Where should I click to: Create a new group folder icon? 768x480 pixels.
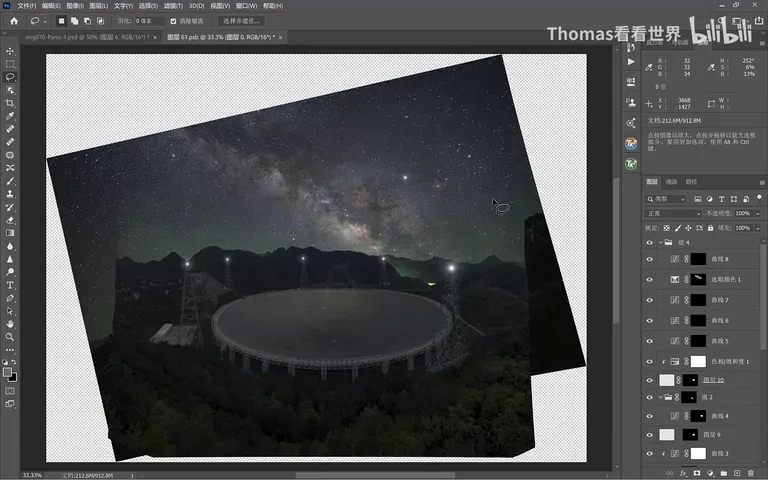point(723,473)
